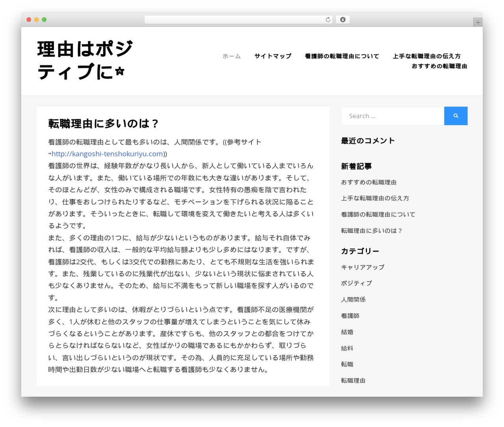Select 上手な転職理由の伝え方 in the top menu
Viewport: 504px width, 427px height.
(426, 56)
